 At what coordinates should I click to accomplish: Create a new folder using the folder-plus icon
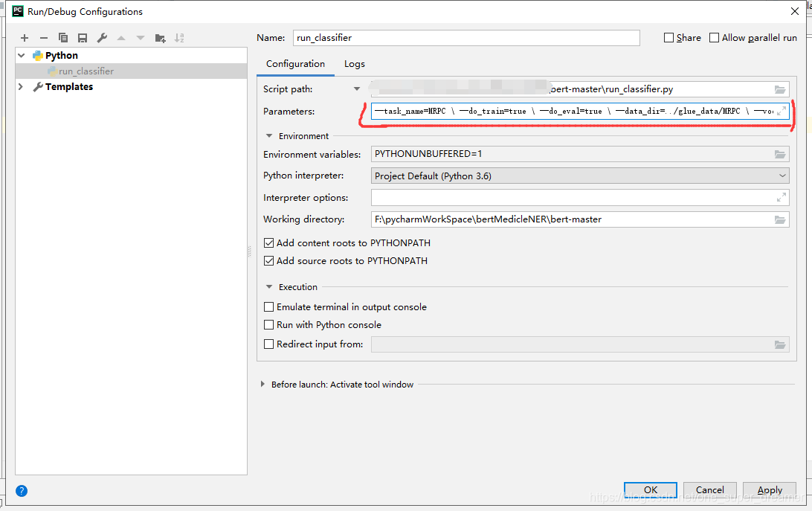coord(160,38)
